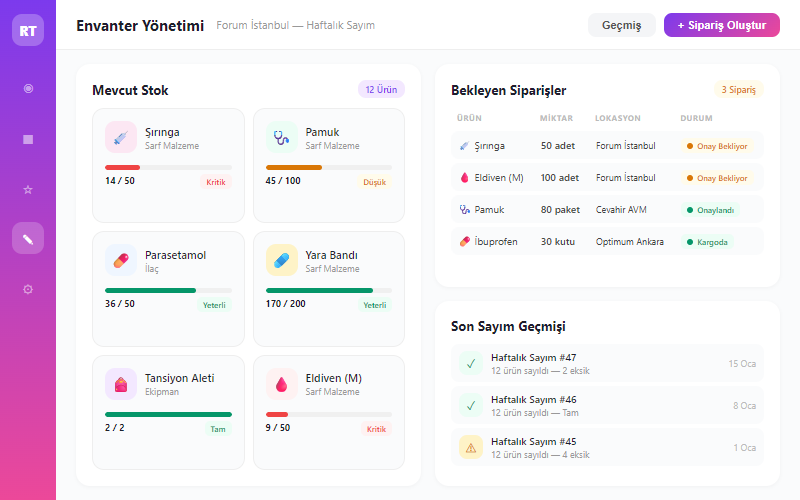Click the 3 Sipariş badge
Screen dimensions: 800x500
(x=738, y=89)
